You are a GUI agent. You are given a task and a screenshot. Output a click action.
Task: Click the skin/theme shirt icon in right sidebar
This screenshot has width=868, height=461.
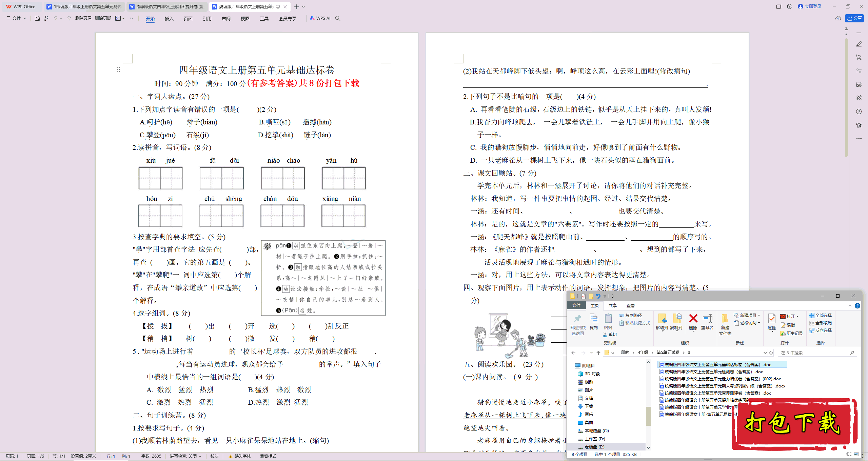point(859,125)
